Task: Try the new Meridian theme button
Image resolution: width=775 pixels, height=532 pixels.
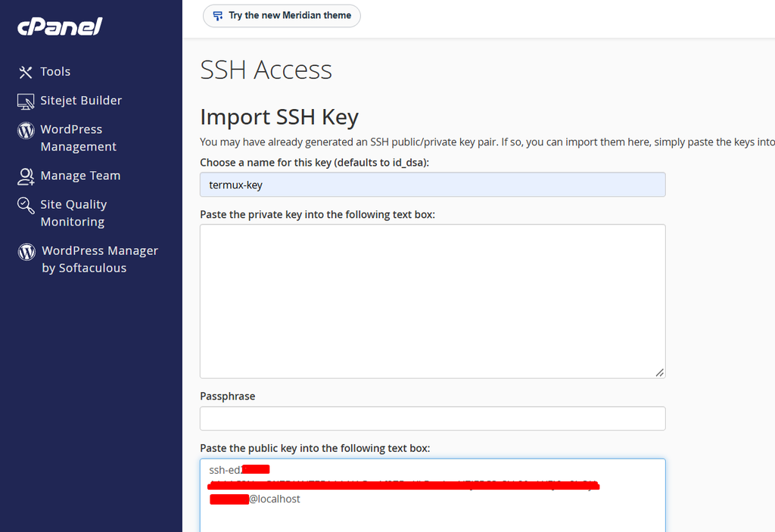Action: [x=282, y=16]
